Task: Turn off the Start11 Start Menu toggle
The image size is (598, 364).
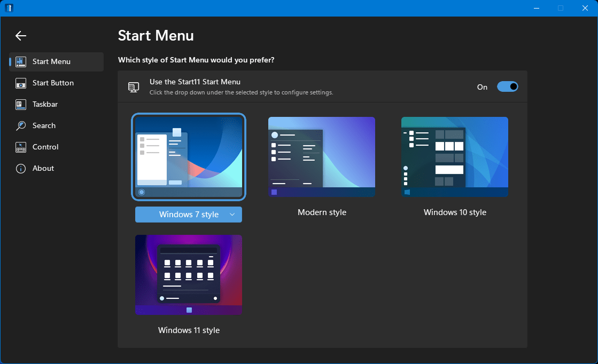Action: [507, 87]
